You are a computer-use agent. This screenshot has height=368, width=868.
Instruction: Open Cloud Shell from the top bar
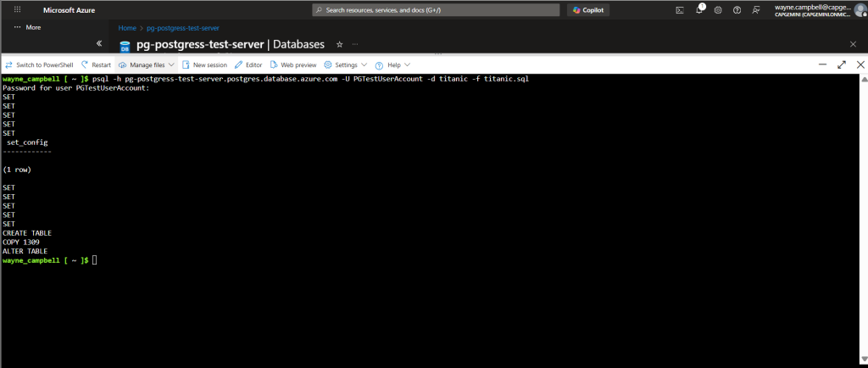[x=679, y=10]
